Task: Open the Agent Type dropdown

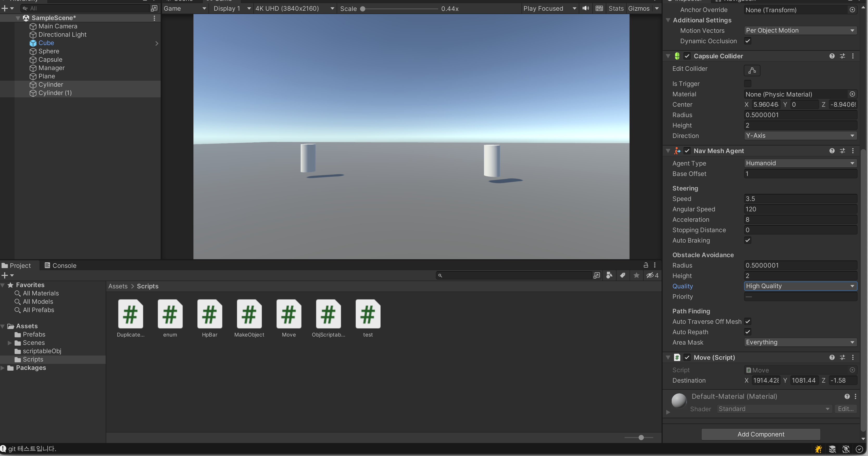Action: tap(800, 163)
